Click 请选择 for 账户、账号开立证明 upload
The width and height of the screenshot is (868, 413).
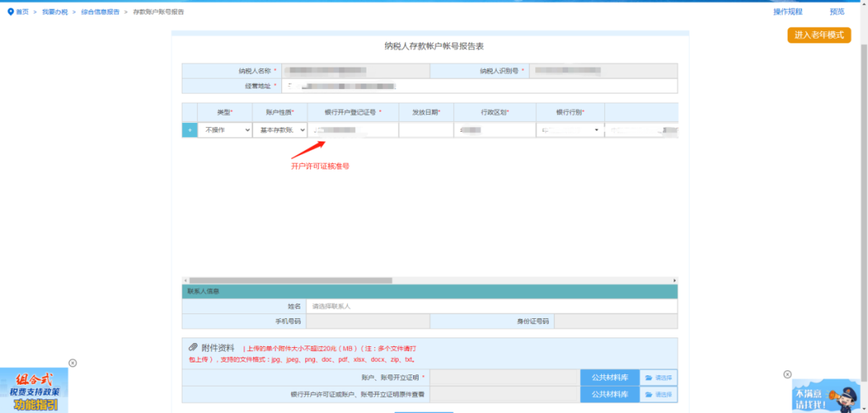(x=658, y=378)
